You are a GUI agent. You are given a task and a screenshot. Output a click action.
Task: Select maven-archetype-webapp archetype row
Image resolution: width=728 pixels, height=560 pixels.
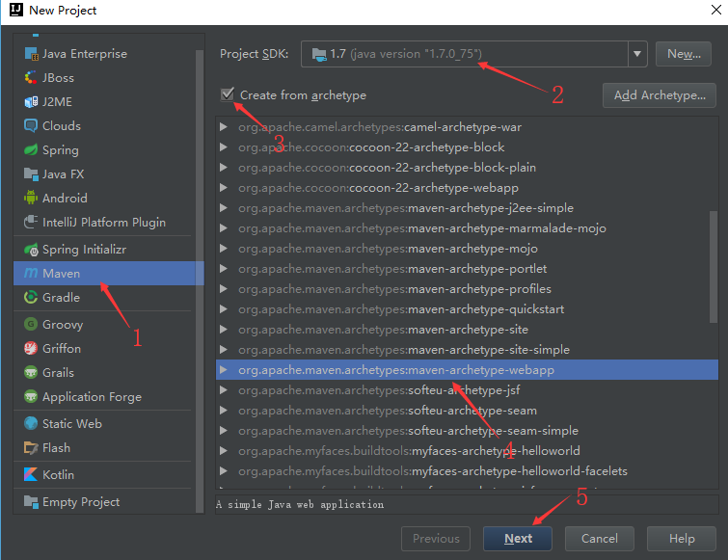pos(467,370)
